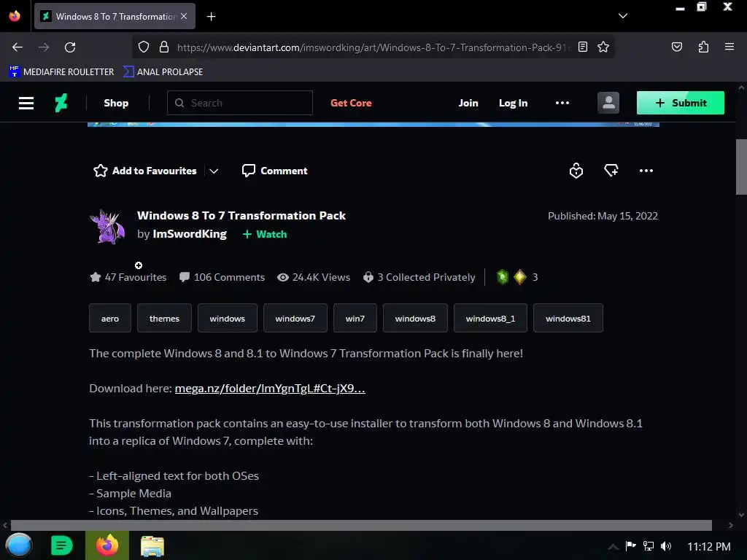Click the horizontal scrollbar at page bottom
Viewport: 747px width, 560px height.
pos(361,525)
